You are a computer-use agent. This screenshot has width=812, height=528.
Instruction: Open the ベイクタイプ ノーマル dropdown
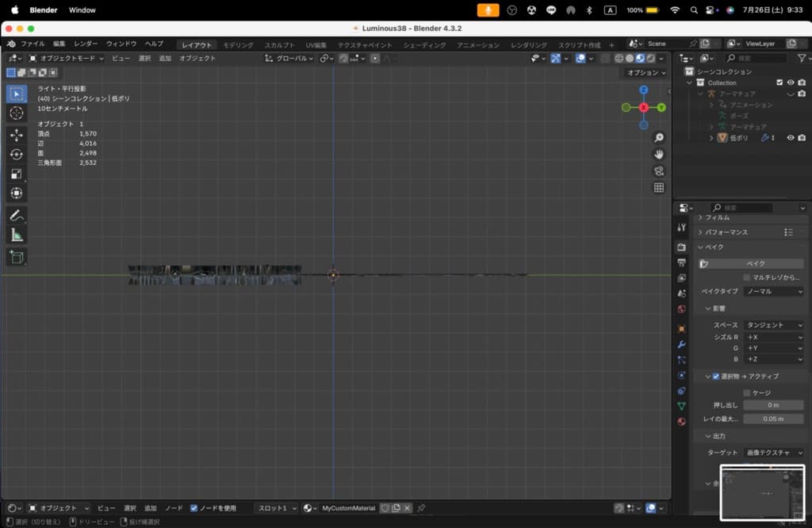click(774, 292)
